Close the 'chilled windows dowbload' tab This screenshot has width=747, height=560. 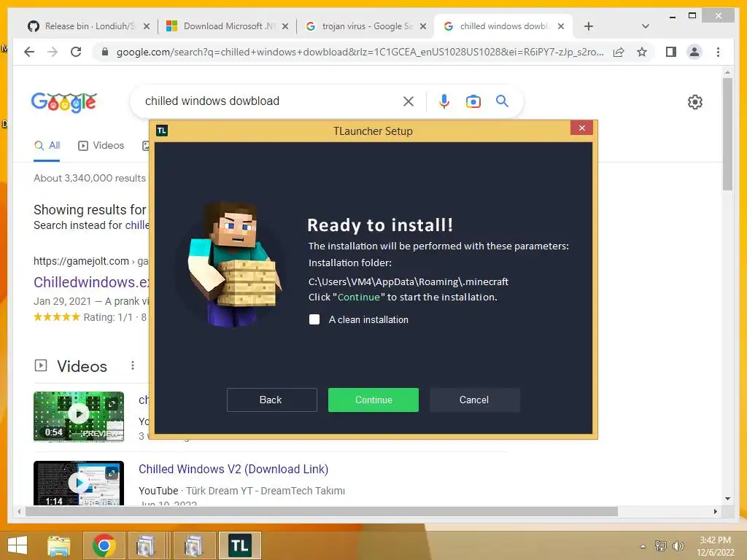pos(561,27)
